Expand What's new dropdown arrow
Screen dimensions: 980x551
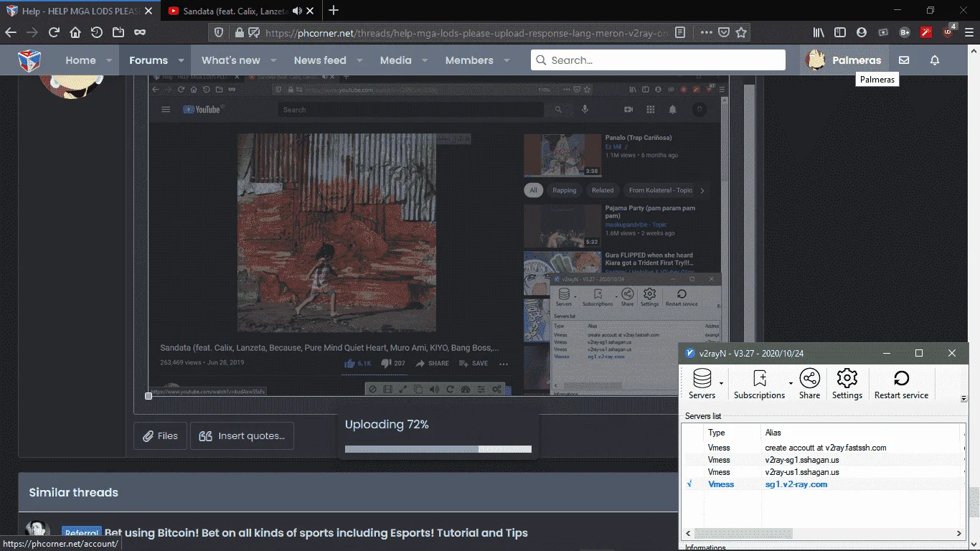point(273,61)
